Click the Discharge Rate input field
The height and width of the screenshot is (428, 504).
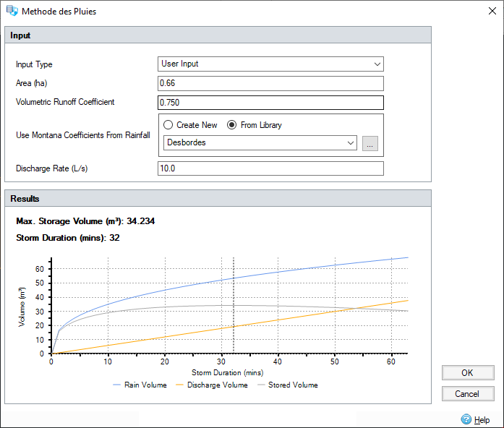coord(270,168)
